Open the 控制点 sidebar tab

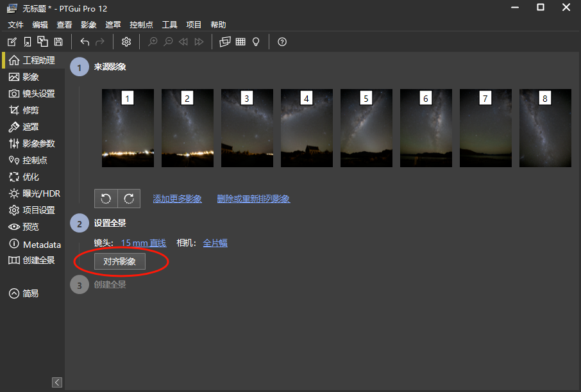tap(33, 160)
